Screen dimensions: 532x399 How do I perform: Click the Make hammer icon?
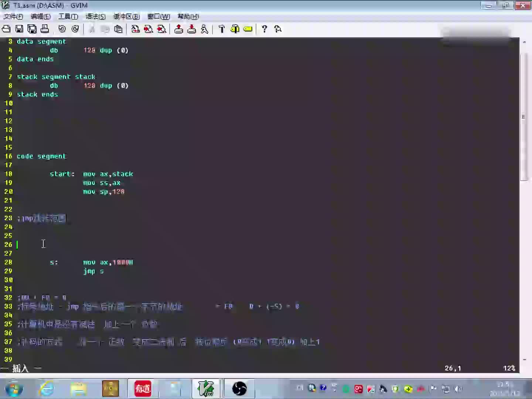pyautogui.click(x=222, y=29)
